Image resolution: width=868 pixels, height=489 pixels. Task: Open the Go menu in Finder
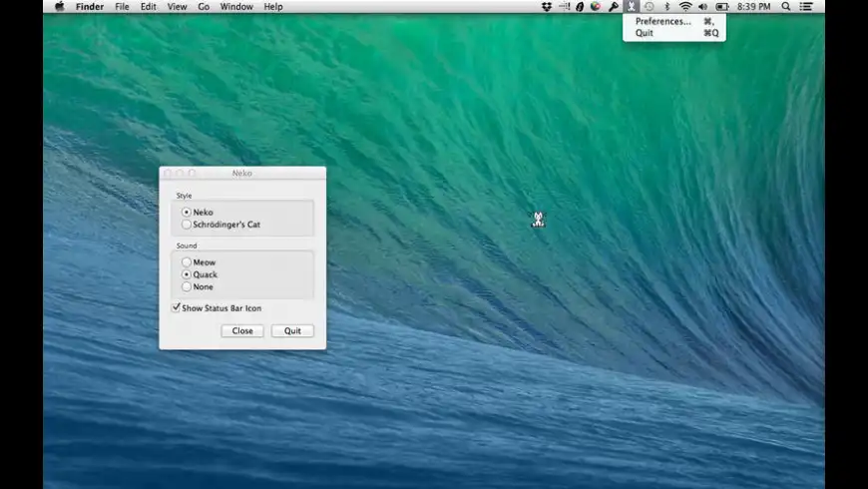(204, 6)
